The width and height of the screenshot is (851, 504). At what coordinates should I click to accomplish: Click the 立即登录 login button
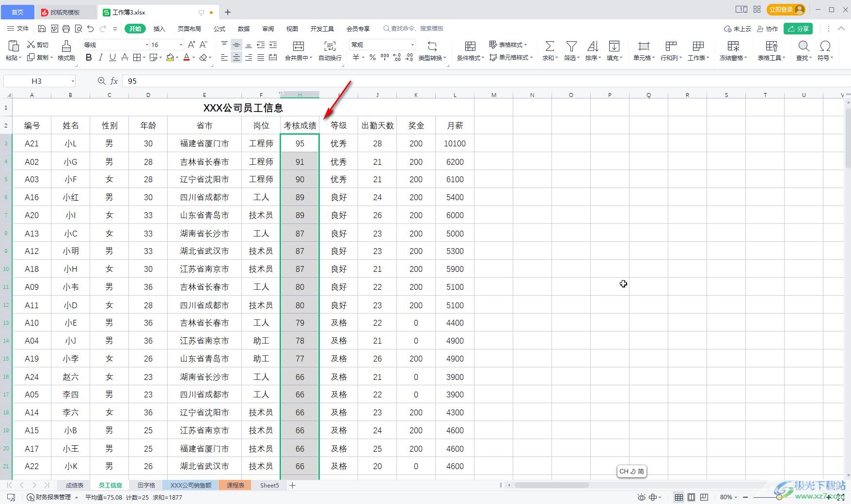click(x=786, y=10)
